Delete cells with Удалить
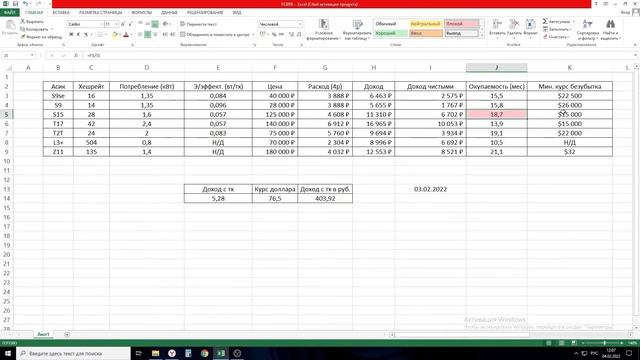This screenshot has height=360, width=640. [x=514, y=28]
